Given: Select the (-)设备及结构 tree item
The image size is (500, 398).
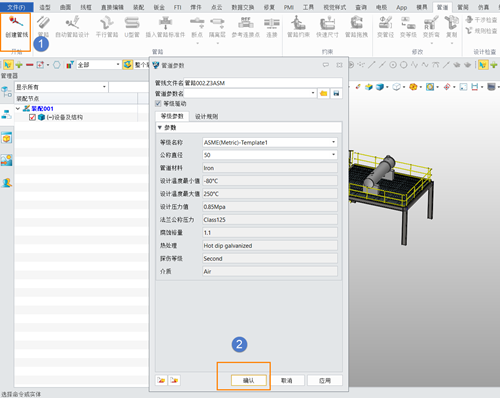Looking at the screenshot, I should [64, 117].
